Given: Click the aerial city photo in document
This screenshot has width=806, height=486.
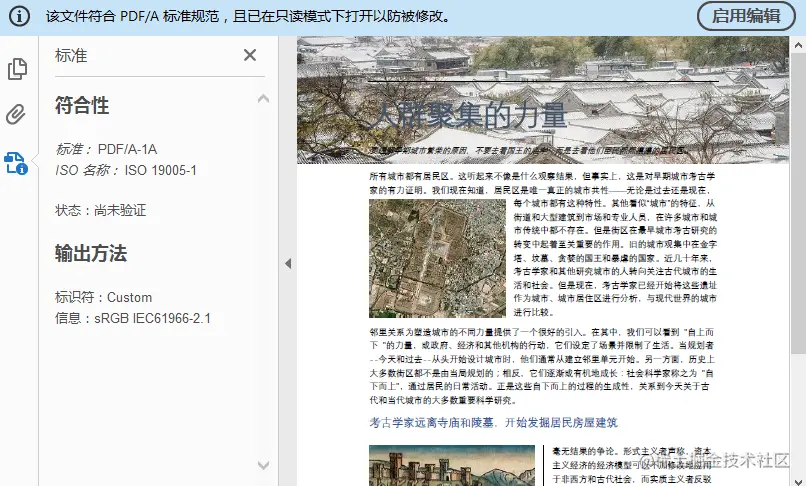Looking at the screenshot, I should point(437,259).
